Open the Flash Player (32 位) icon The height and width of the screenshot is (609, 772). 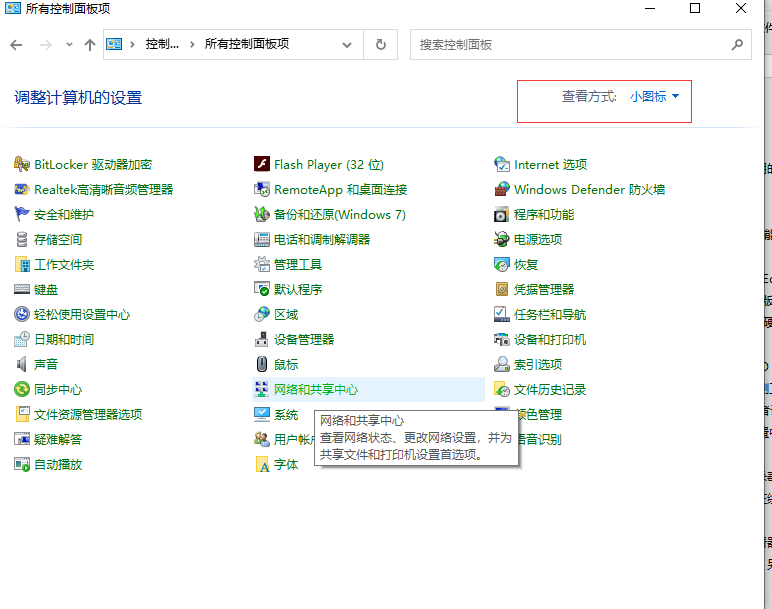pos(262,165)
